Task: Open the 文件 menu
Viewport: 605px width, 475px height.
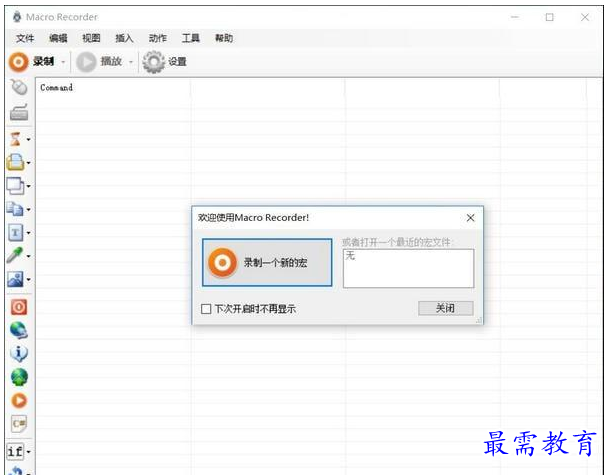Action: [x=25, y=38]
